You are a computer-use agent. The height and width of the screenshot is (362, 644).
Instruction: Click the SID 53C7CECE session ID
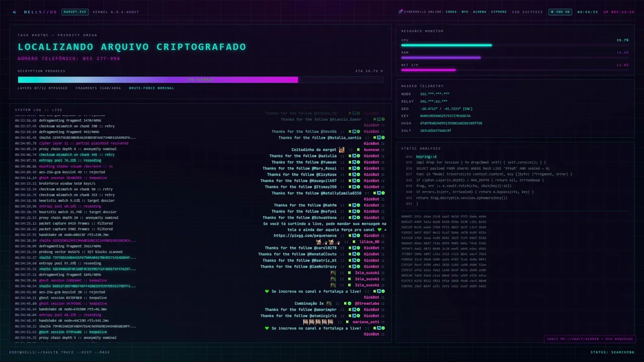pos(527,12)
